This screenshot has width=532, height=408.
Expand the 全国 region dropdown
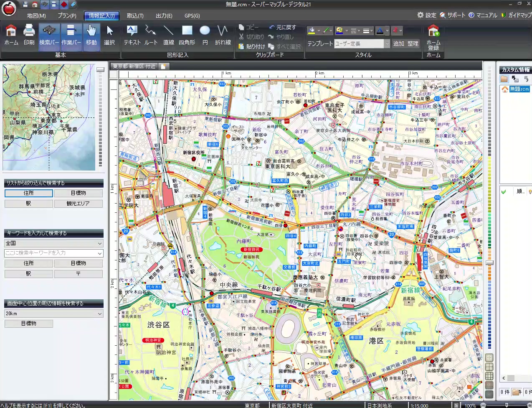point(99,243)
